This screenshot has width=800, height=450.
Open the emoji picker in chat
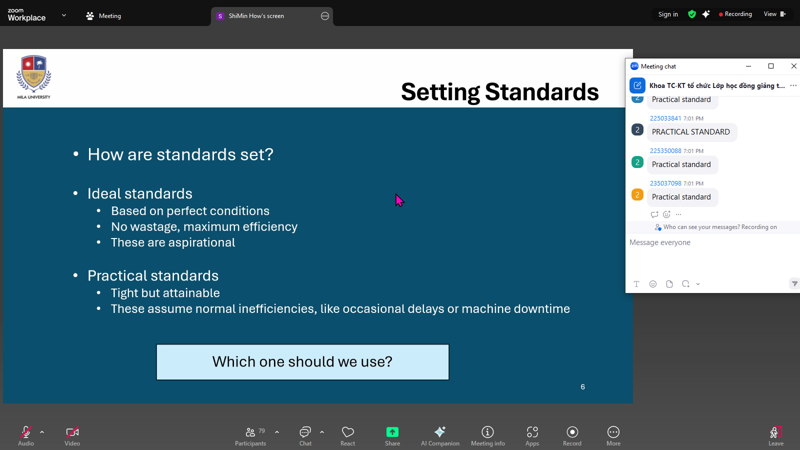[x=653, y=284]
